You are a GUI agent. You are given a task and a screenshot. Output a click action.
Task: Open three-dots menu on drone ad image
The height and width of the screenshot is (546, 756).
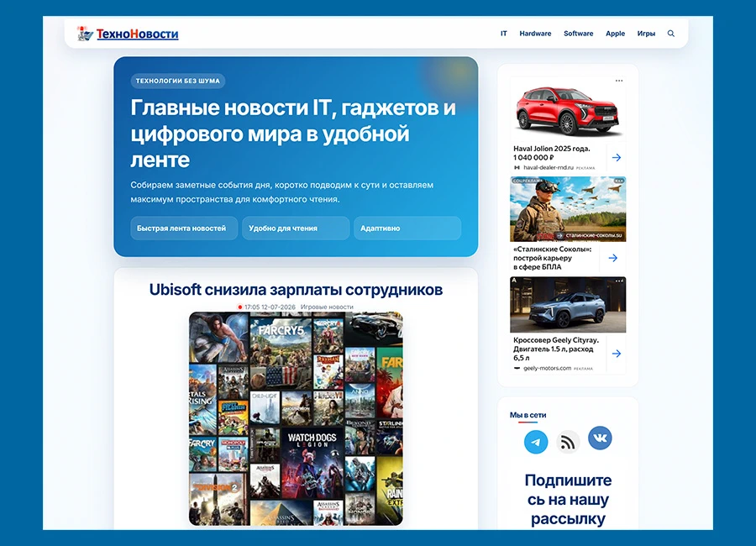(620, 181)
